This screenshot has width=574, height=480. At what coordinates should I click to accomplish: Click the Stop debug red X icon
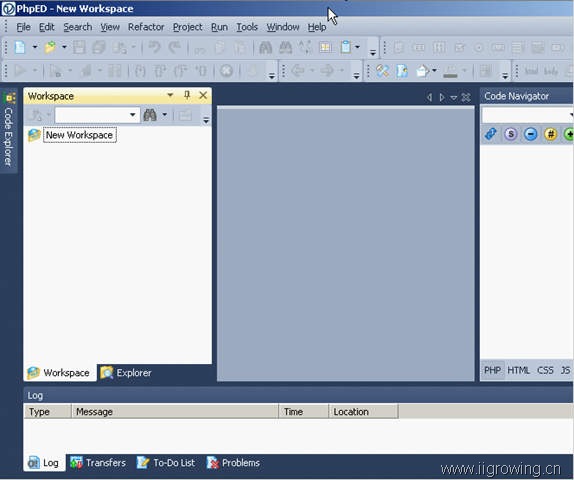point(226,71)
